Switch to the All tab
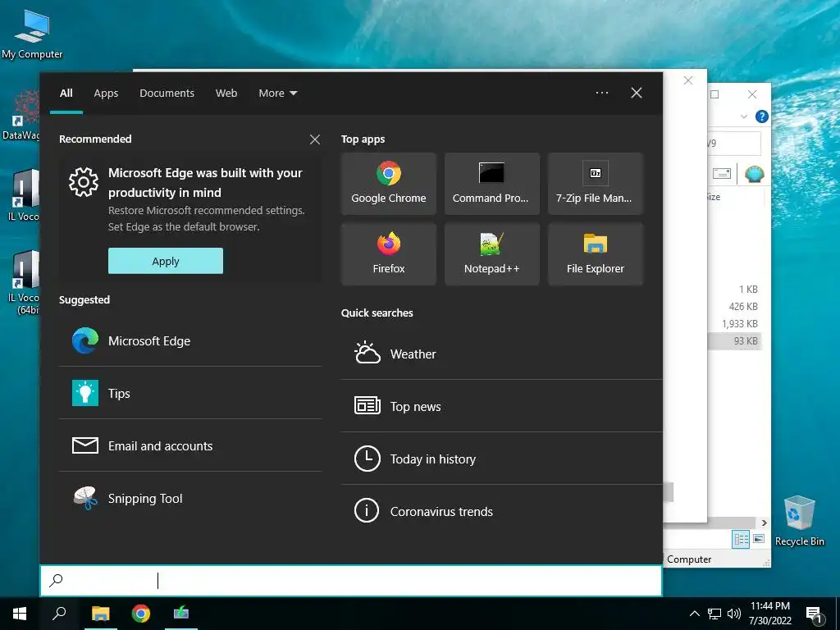 click(x=66, y=94)
